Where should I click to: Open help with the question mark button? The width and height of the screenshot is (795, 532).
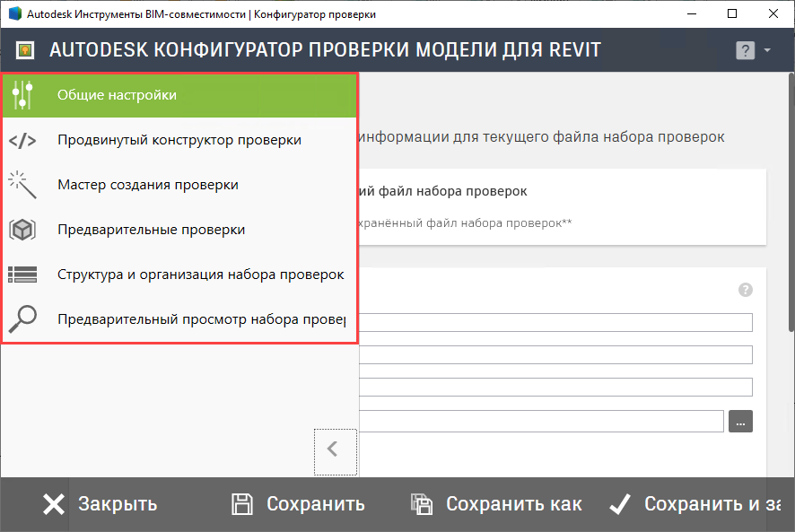744,50
